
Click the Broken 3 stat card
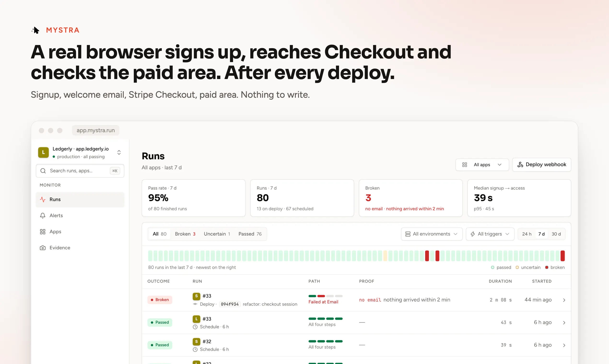(x=410, y=198)
